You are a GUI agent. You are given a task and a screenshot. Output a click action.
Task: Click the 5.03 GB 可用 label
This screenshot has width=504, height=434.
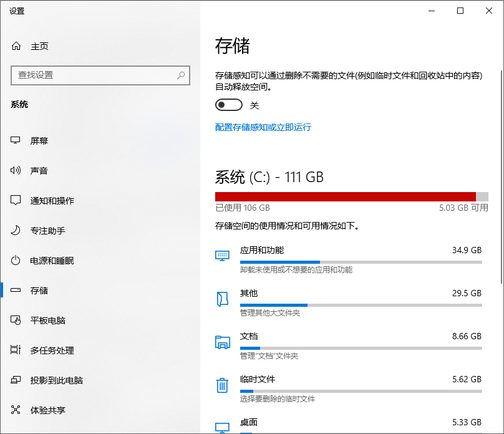pos(463,208)
